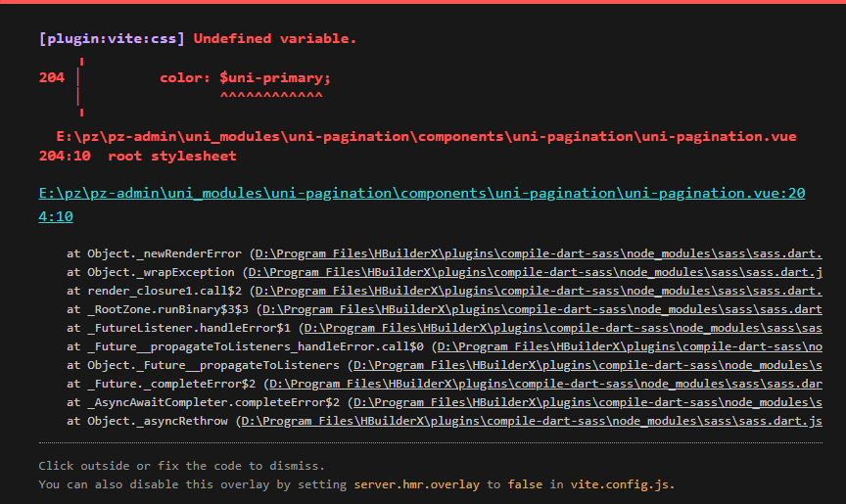Viewport: 846px width, 504px height.
Task: Open the _AsyncAwaitCompleter.completeError$2 stack link
Action: point(587,402)
